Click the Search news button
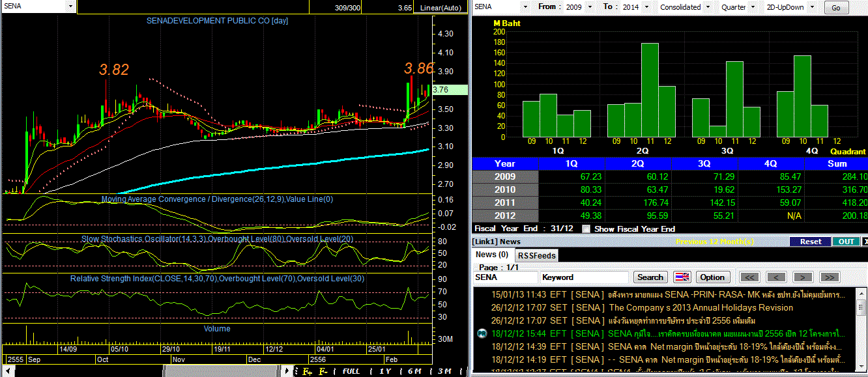The image size is (868, 377). [650, 277]
